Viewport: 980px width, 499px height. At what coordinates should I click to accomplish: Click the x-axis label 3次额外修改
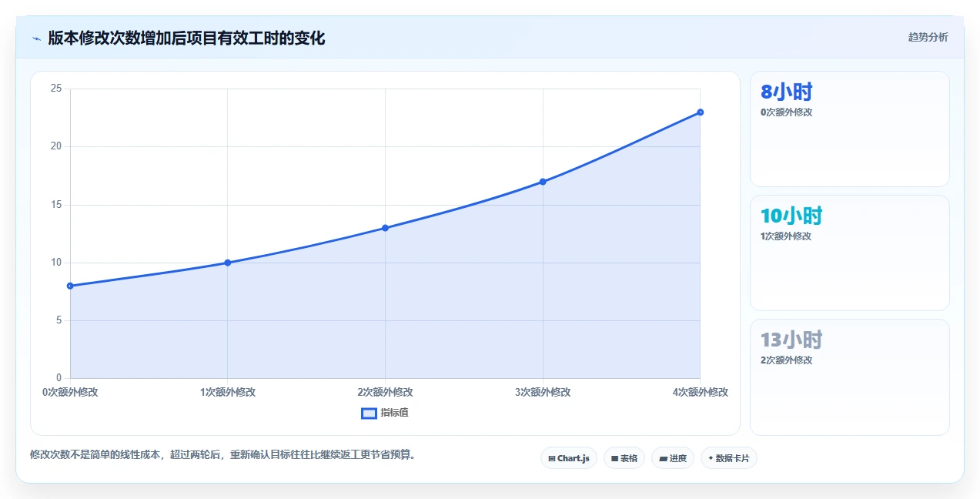[543, 392]
